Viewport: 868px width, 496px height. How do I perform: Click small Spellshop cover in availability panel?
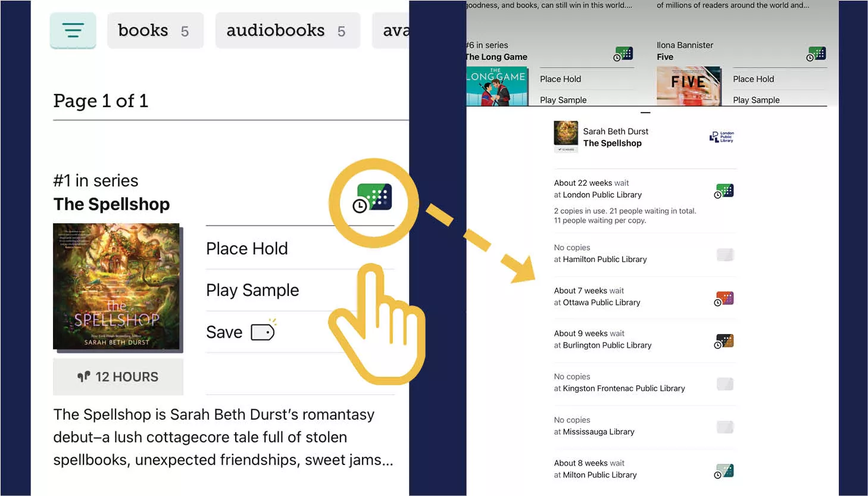coord(566,133)
